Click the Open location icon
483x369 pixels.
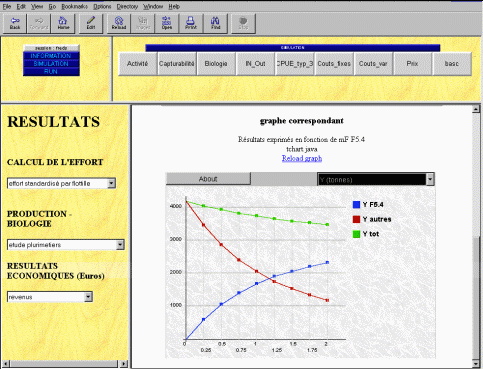(x=167, y=23)
